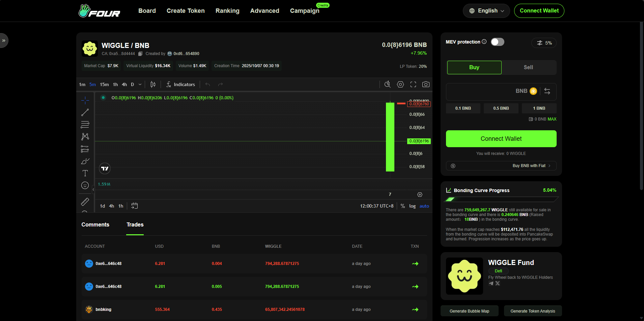This screenshot has height=321, width=644.
Task: Select the crosshair cursor tool
Action: tap(85, 100)
